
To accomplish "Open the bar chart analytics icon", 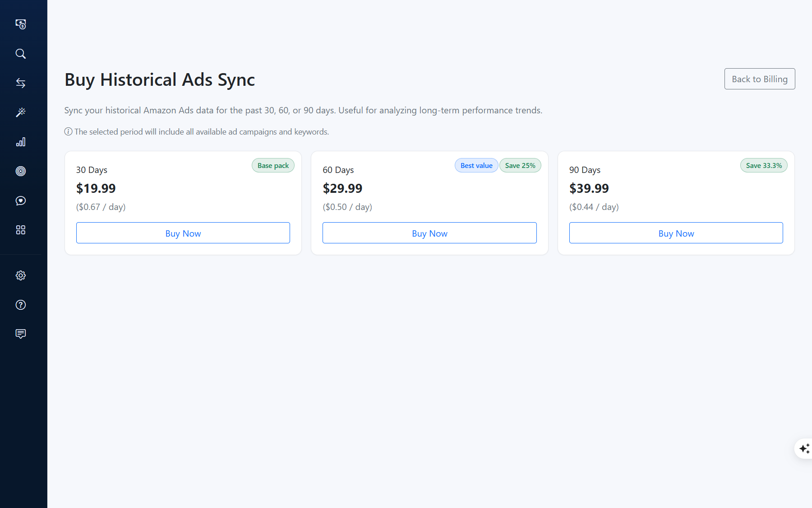I will 21,142.
